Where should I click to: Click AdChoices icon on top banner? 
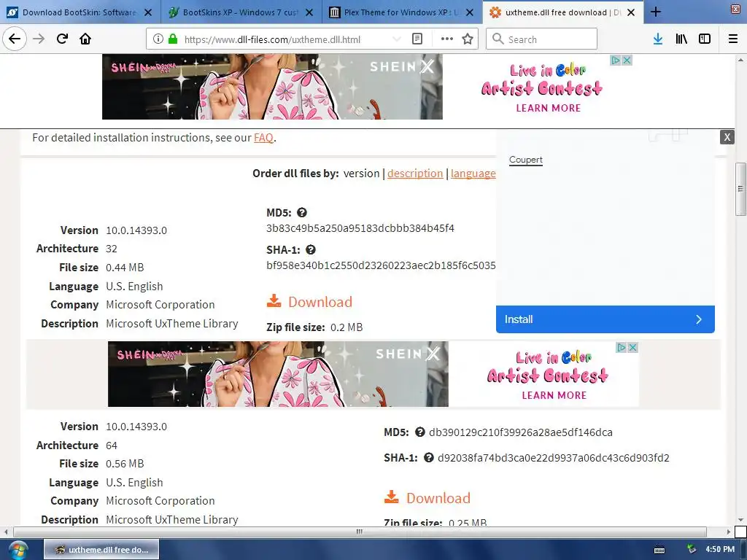click(x=616, y=60)
